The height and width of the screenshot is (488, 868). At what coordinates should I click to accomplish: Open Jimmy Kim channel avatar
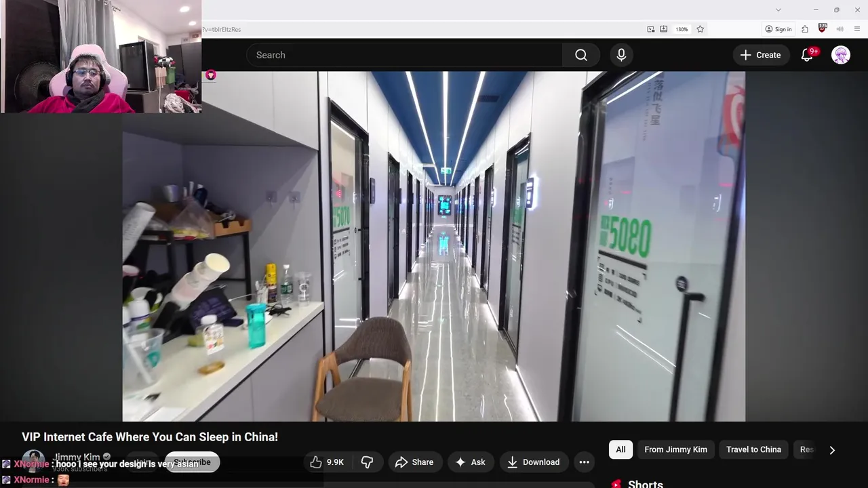pos(33,461)
